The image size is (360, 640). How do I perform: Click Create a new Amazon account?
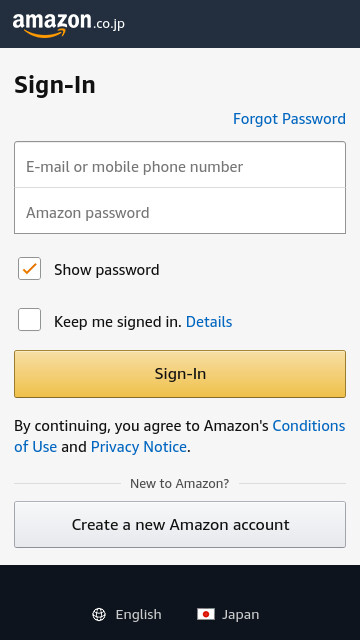click(x=180, y=524)
